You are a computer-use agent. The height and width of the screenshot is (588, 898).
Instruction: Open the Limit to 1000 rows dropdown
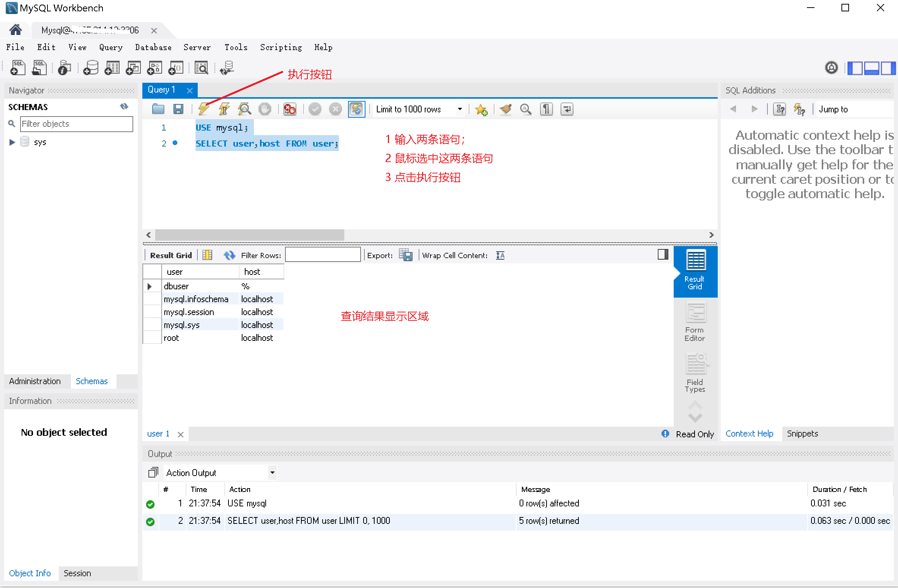[460, 109]
